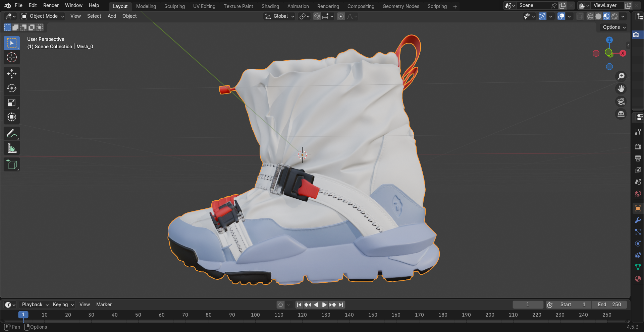Image resolution: width=644 pixels, height=332 pixels.
Task: Open the Object Mode dropdown
Action: 42,16
